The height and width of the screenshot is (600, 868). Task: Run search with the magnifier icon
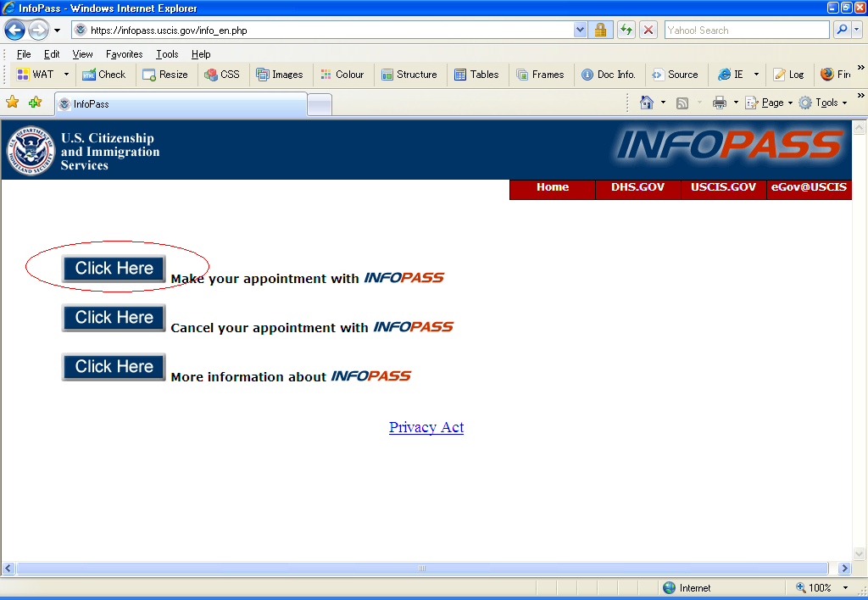pyautogui.click(x=842, y=30)
